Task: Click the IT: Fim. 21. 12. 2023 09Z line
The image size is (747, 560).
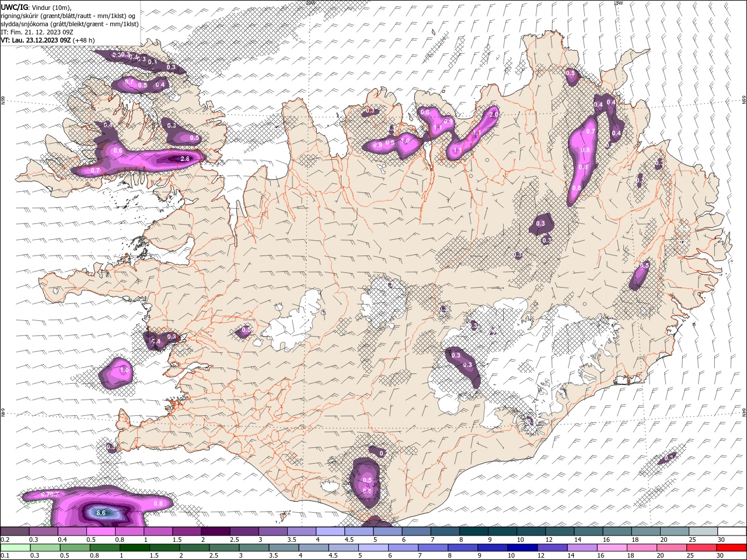Action: [36, 32]
